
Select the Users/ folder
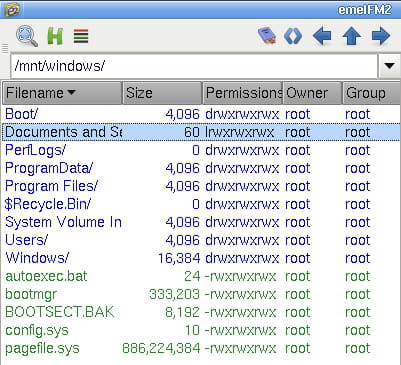coord(26,240)
